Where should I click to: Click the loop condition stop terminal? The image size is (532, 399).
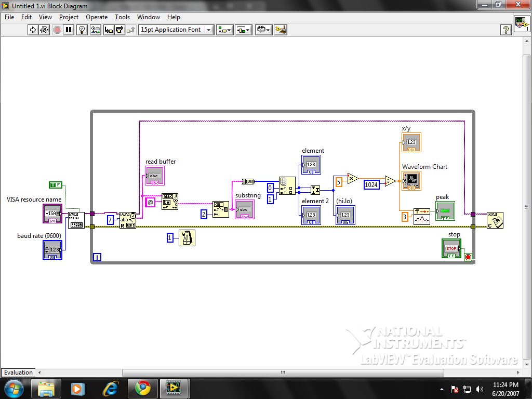tap(468, 257)
